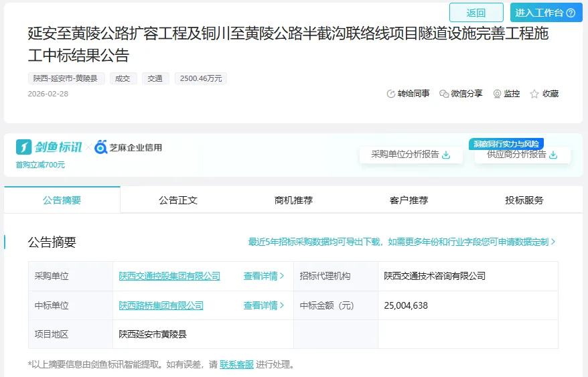Expand 查看详情 for 陕西交通控股集团有限公司
Screen dimensions: 588x377
click(x=263, y=276)
